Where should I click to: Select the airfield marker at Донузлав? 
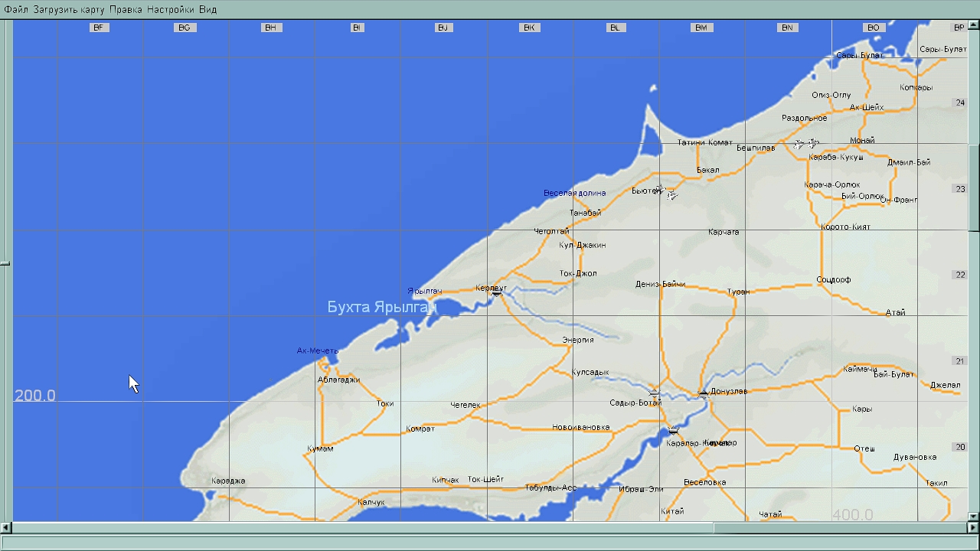point(704,393)
